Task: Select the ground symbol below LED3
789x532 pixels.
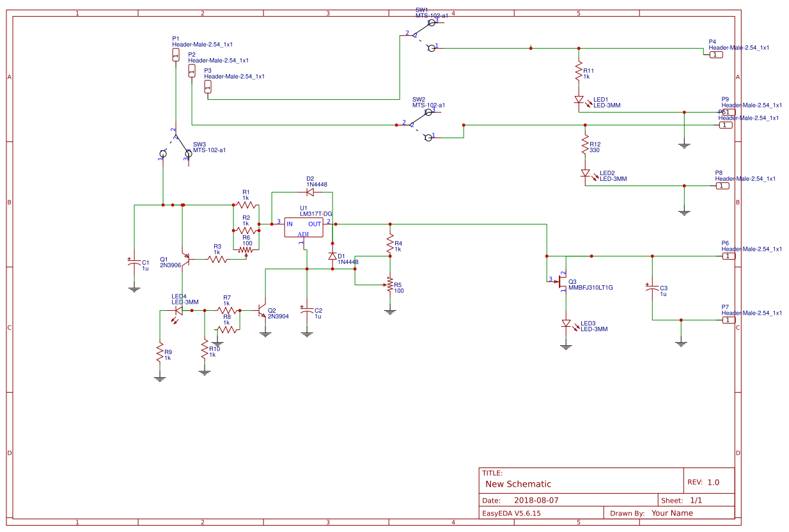Action: click(x=566, y=346)
